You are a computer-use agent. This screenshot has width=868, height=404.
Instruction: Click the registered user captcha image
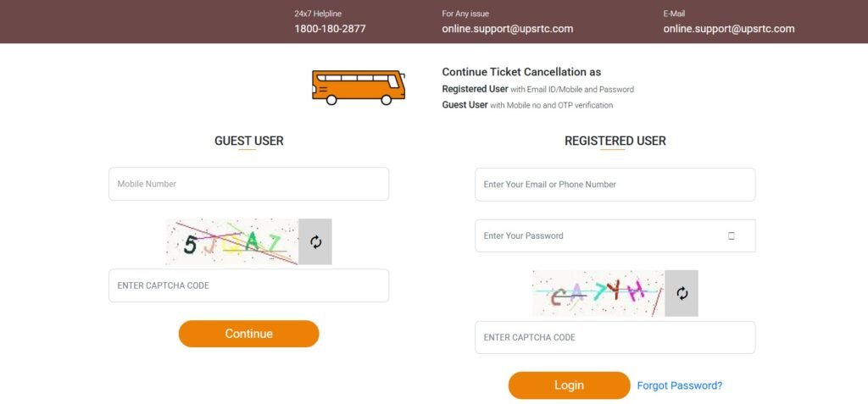coord(598,293)
